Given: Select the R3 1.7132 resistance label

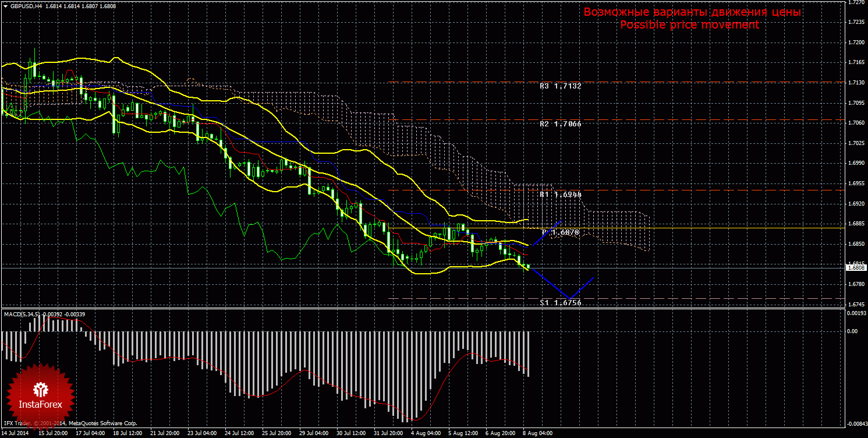Looking at the screenshot, I should [x=561, y=86].
